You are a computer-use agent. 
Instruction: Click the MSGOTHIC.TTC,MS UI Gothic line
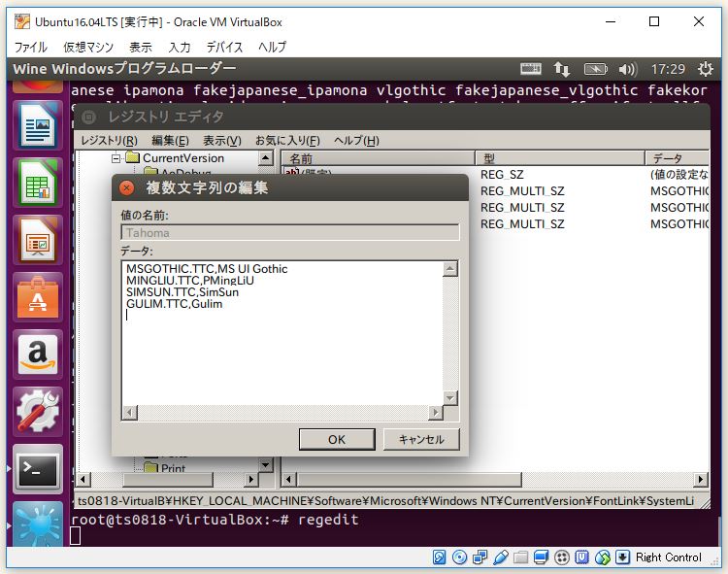point(207,269)
